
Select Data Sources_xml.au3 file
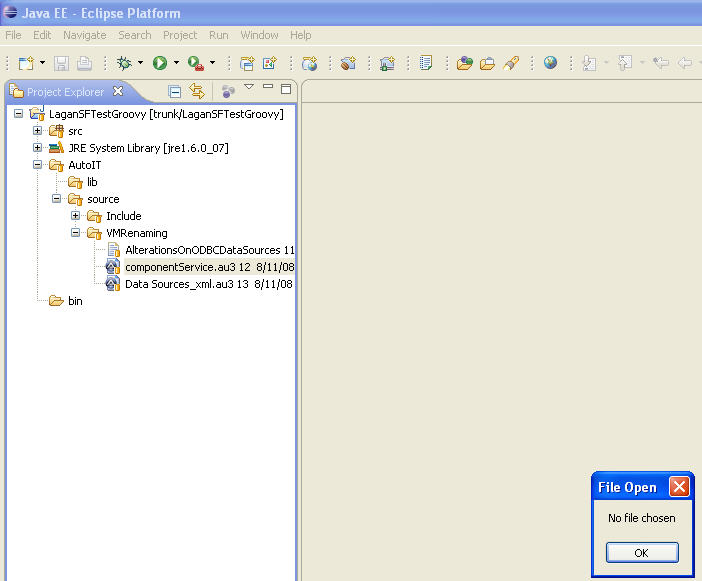point(209,284)
